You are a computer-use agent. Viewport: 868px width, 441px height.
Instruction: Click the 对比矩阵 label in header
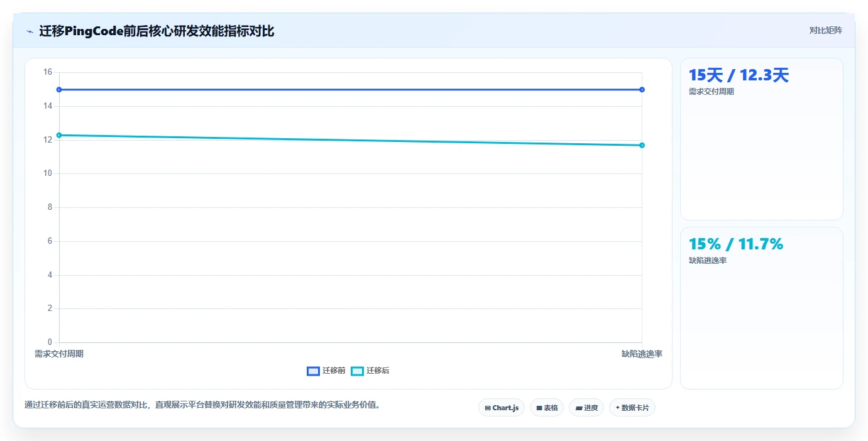[x=825, y=30]
